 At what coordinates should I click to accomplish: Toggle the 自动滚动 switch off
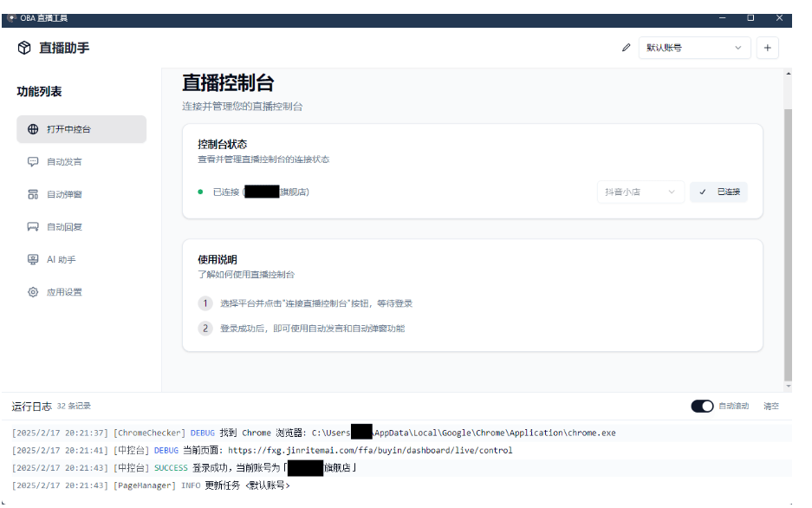tap(702, 405)
